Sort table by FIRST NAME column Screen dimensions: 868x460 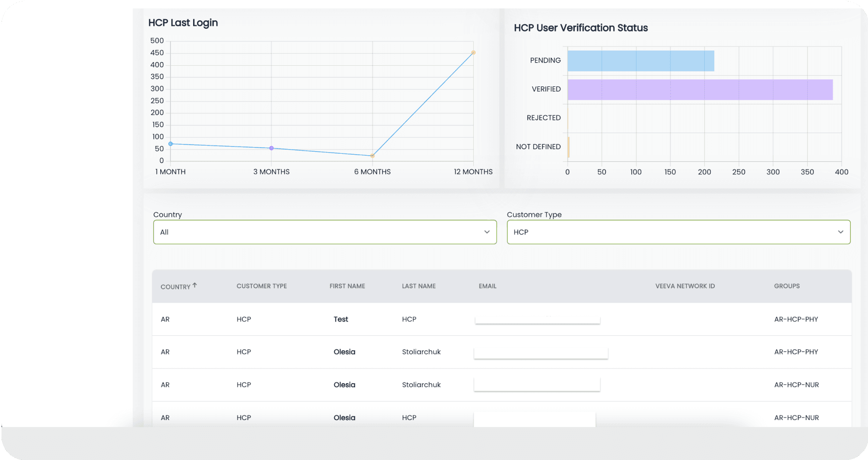pyautogui.click(x=347, y=286)
